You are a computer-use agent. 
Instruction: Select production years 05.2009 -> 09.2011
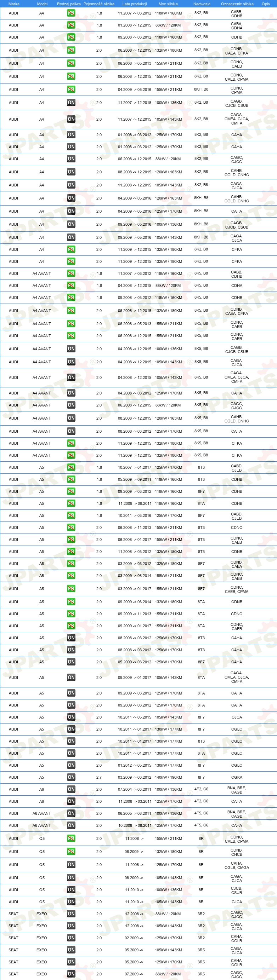pyautogui.click(x=135, y=479)
